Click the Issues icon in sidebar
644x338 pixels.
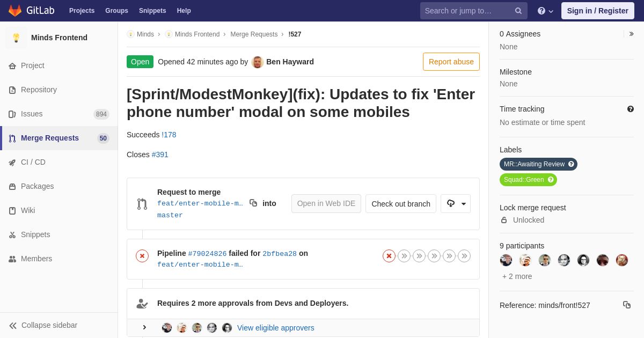click(12, 114)
